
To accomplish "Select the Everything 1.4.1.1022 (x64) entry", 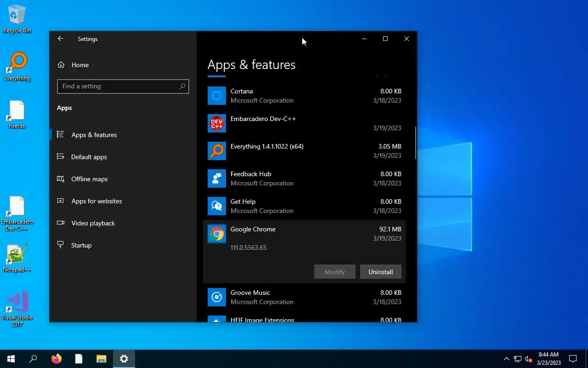I will (267, 146).
